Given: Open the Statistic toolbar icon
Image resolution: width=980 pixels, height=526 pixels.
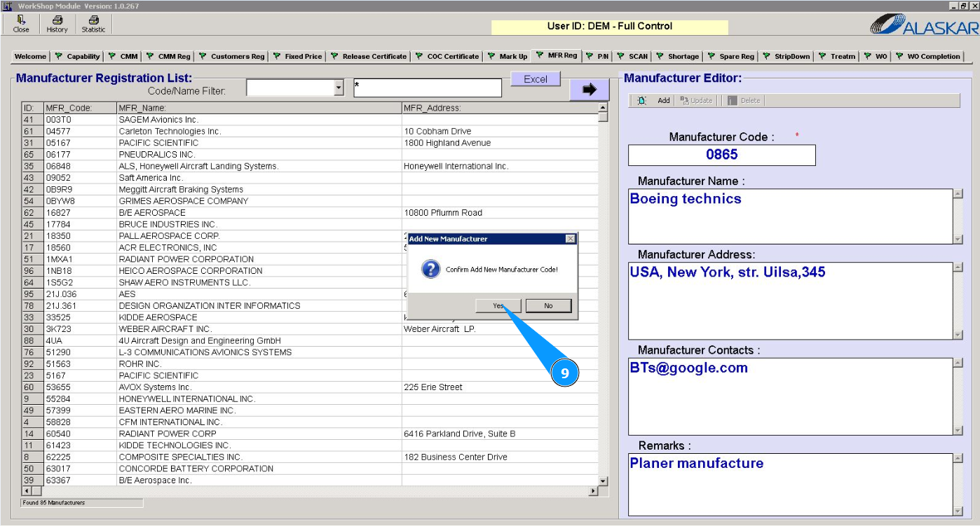Looking at the screenshot, I should coord(93,25).
